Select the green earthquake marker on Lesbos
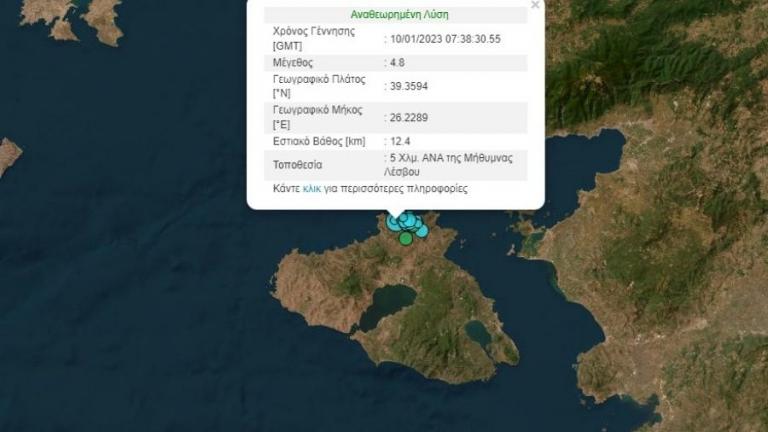The height and width of the screenshot is (432, 768). click(406, 239)
